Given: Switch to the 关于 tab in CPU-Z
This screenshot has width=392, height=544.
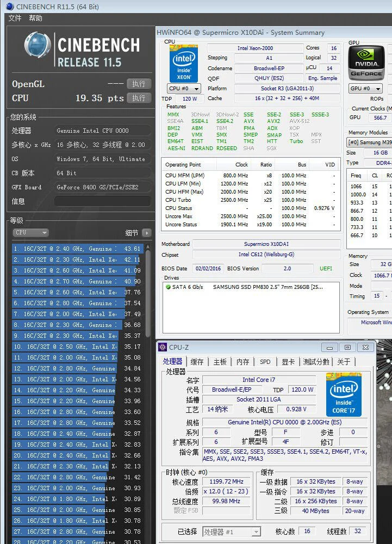Looking at the screenshot, I should point(344,362).
